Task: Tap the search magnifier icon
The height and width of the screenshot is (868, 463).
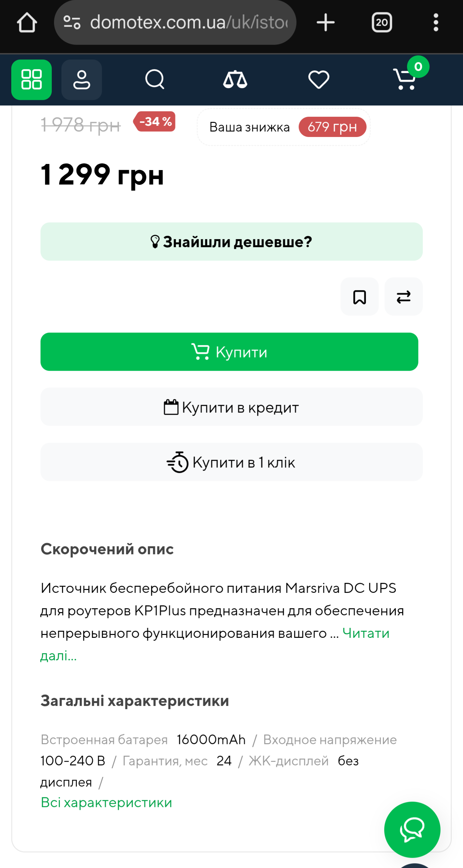Action: [154, 79]
